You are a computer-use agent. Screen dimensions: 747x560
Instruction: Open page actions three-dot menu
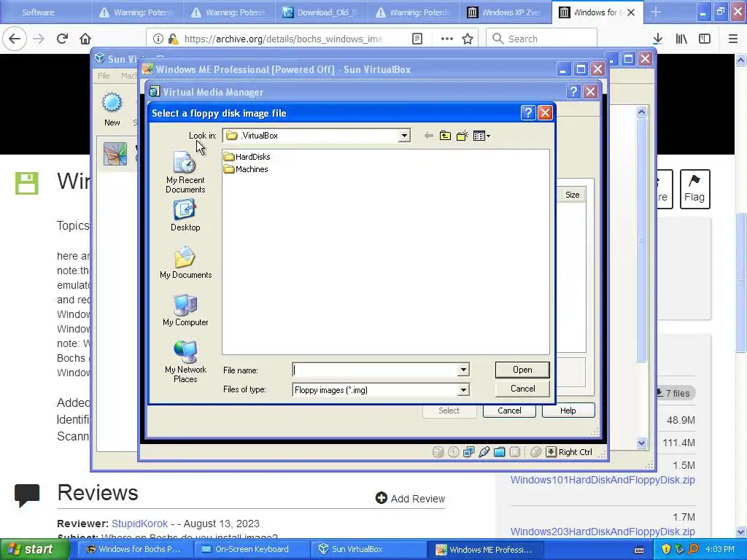tap(446, 39)
